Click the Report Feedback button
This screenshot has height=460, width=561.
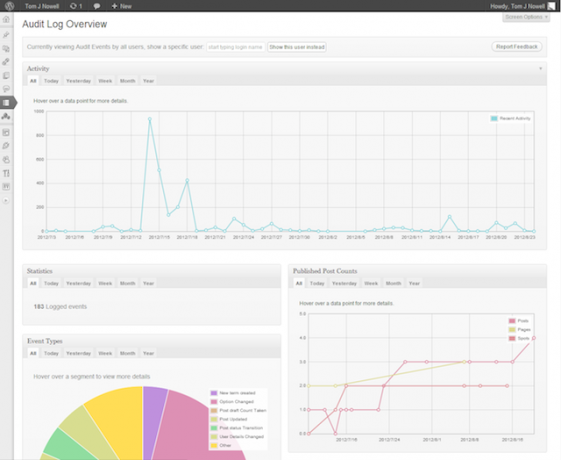(x=517, y=47)
